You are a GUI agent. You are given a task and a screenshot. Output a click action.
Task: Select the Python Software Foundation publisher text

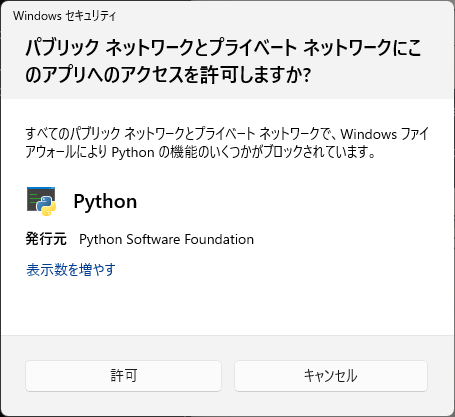pos(166,239)
